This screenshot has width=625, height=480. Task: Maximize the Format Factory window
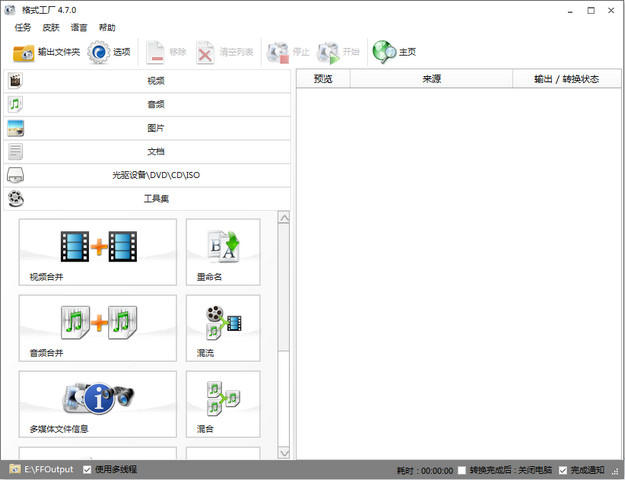591,11
